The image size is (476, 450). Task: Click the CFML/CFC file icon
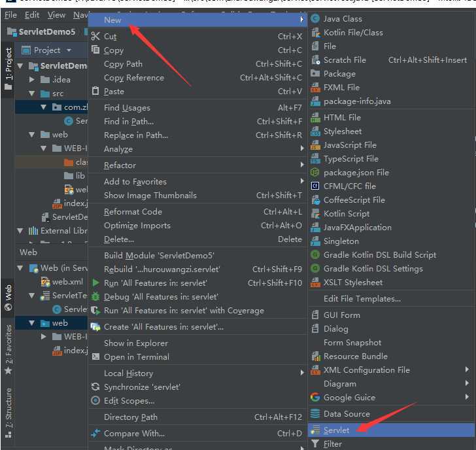(x=315, y=186)
